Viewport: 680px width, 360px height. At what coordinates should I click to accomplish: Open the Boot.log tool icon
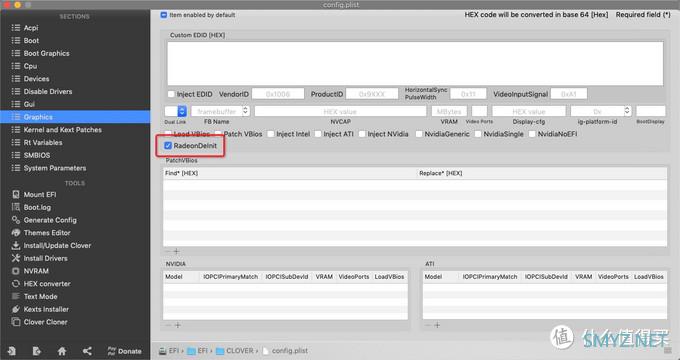(x=16, y=207)
